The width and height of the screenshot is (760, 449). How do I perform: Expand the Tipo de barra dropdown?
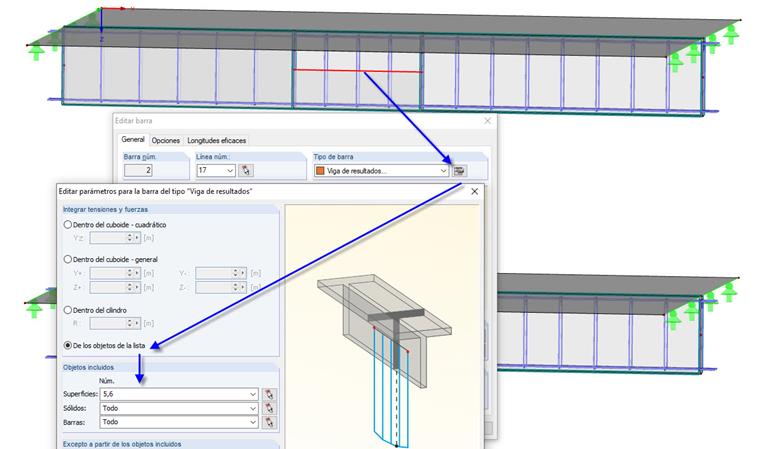443,171
